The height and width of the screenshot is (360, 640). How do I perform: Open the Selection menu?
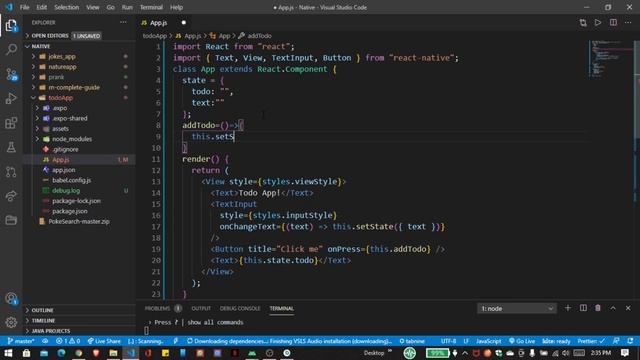coord(66,7)
